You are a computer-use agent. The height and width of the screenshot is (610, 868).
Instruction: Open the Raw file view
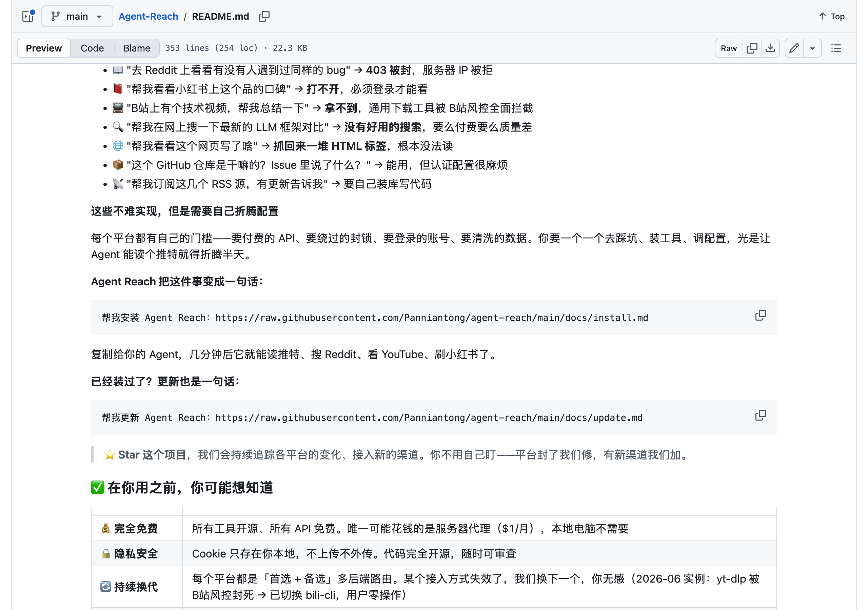(729, 48)
